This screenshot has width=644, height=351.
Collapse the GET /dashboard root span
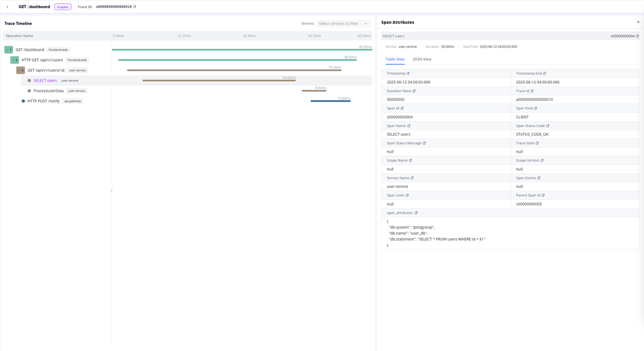coord(9,50)
